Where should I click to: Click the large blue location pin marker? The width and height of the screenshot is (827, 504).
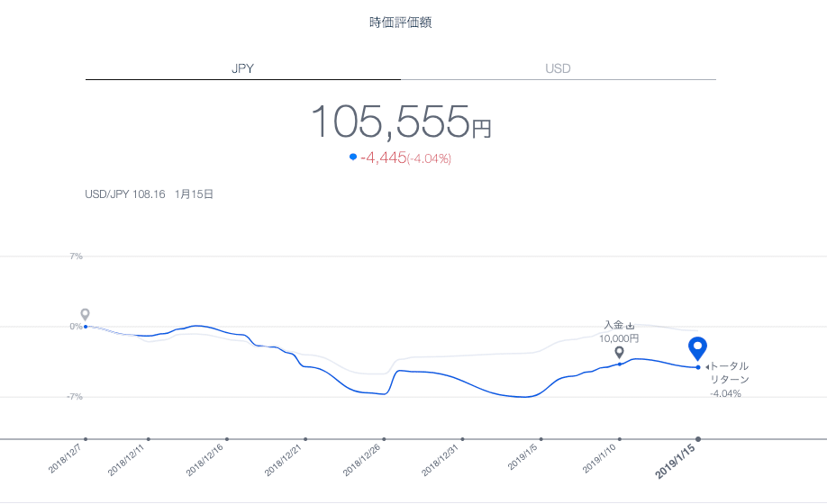[698, 349]
